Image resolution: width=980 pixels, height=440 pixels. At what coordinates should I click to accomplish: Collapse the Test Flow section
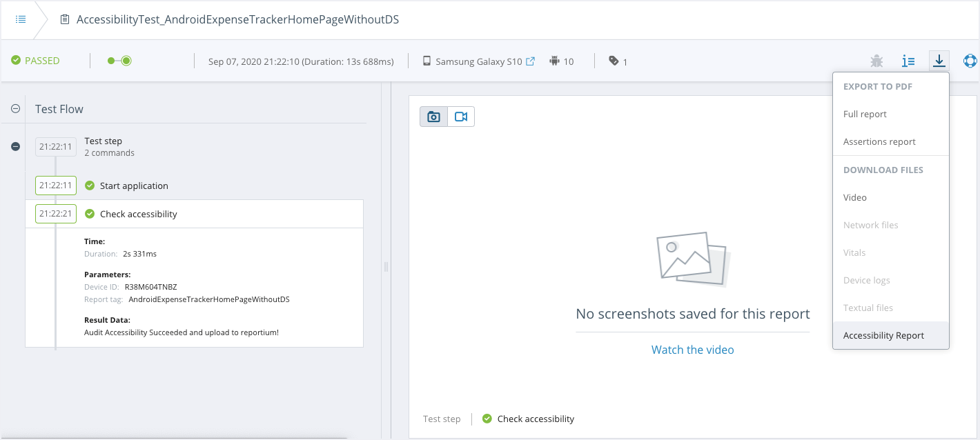[15, 109]
